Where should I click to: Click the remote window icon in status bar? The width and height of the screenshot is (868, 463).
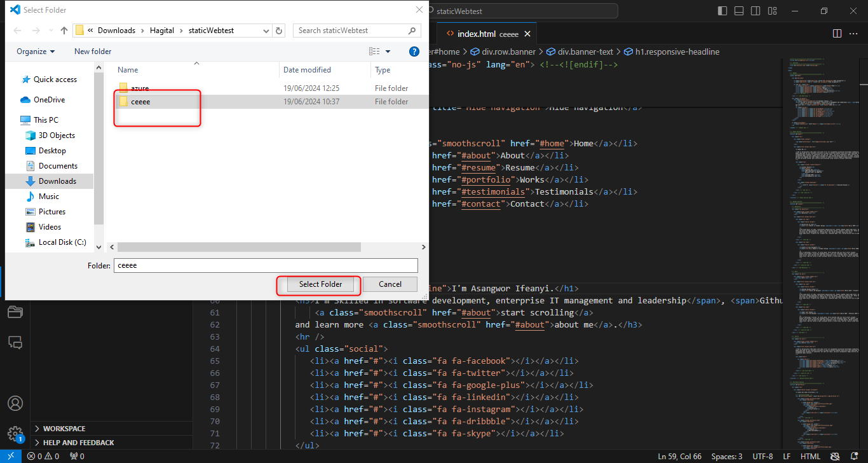(x=10, y=456)
